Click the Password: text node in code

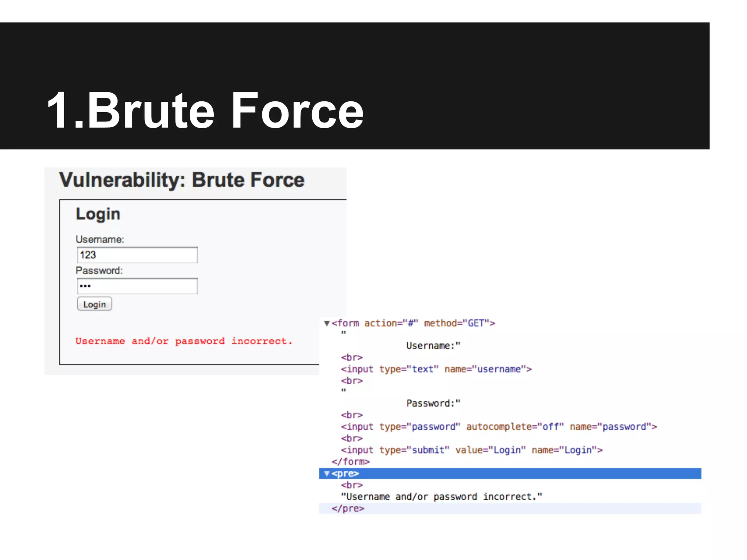(433, 403)
